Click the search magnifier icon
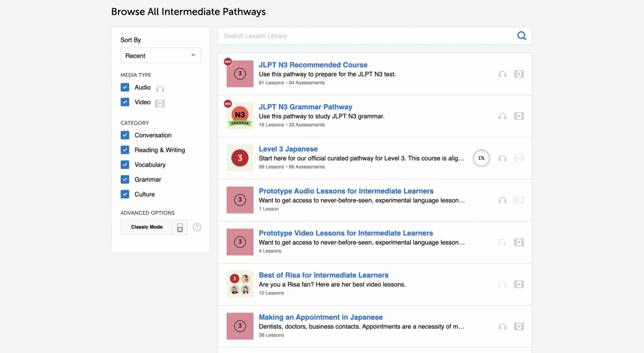Screen dimensions: 644x353 coord(522,36)
